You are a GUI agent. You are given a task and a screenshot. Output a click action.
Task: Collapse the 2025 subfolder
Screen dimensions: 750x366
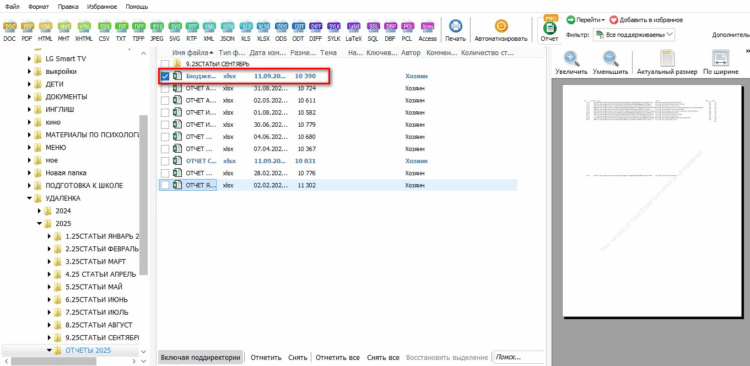point(39,223)
